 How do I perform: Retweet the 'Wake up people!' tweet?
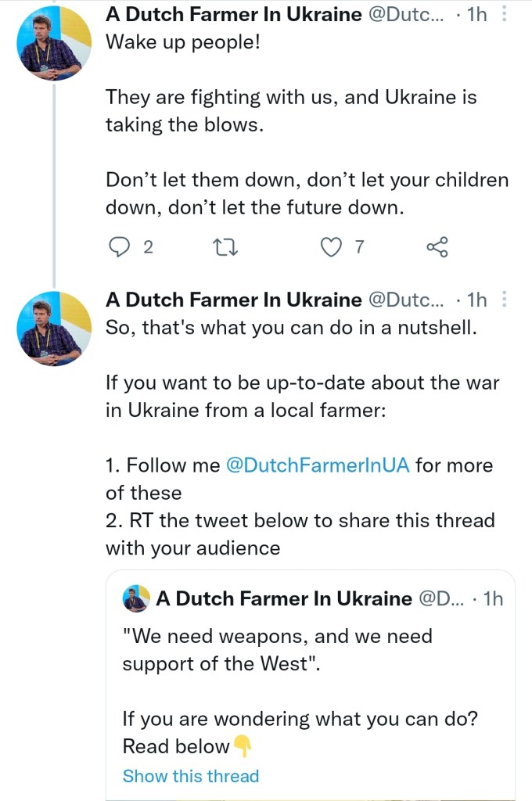(225, 247)
